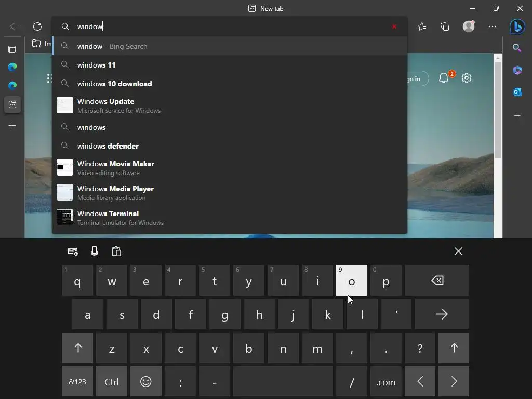Choose the 'windows 10 download' suggestion
The image size is (532, 399).
(x=230, y=84)
